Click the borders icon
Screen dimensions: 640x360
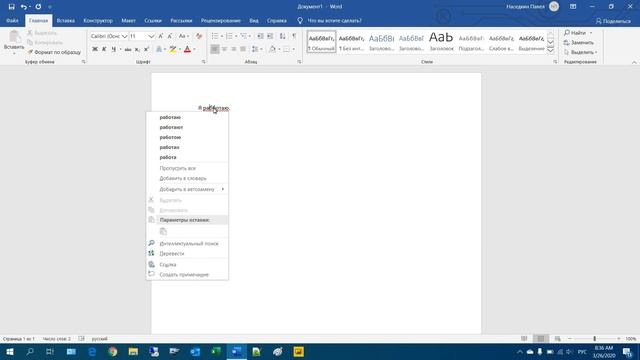[x=287, y=49]
